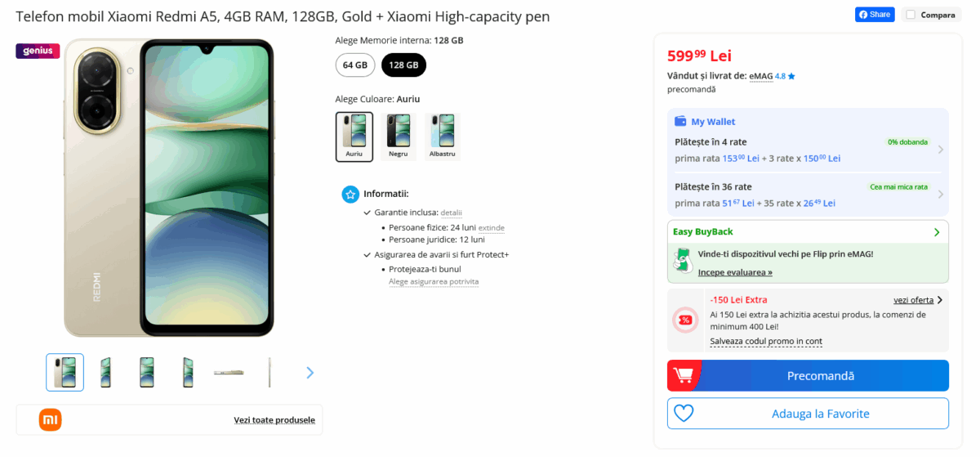This screenshot has width=980, height=457.
Task: Select the 128 GB memory option
Action: click(x=403, y=65)
